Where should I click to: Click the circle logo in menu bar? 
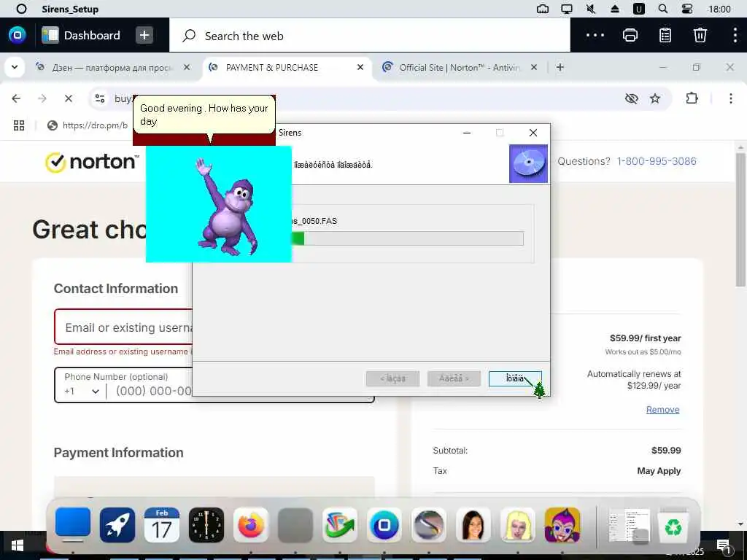point(21,9)
